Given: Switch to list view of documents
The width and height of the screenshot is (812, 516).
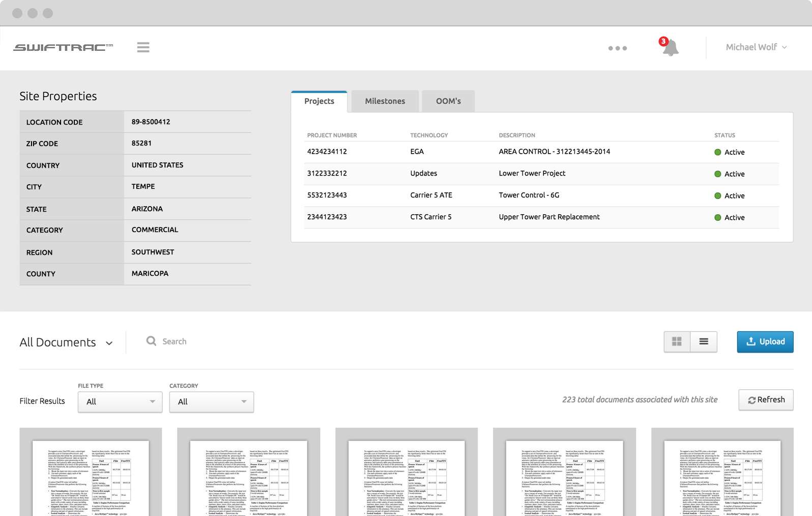Looking at the screenshot, I should 704,342.
